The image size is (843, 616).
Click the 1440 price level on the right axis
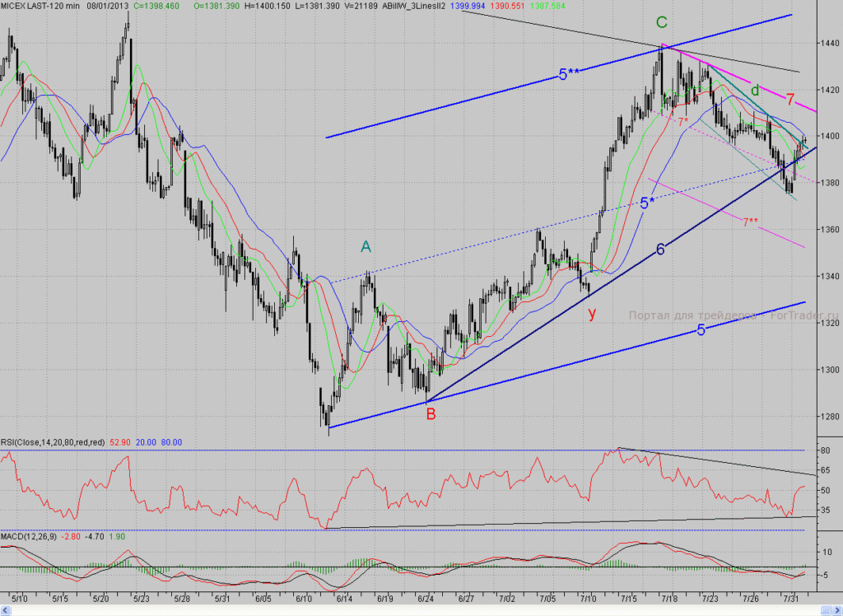830,43
